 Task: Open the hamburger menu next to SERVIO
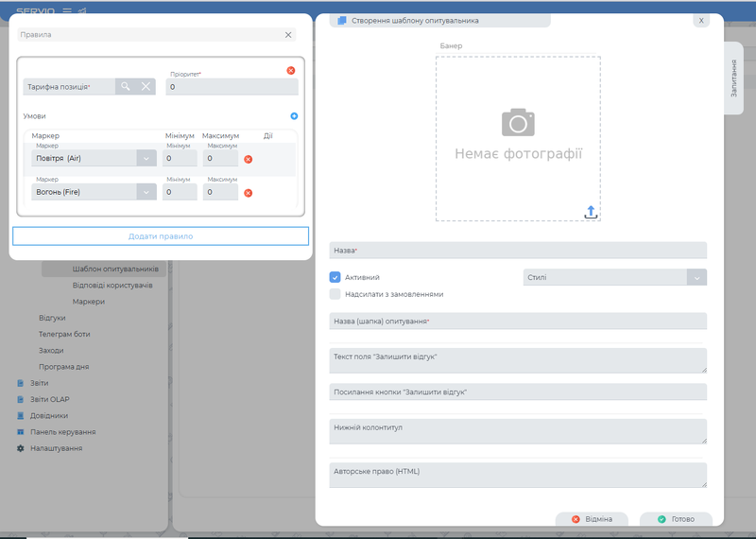tap(67, 10)
